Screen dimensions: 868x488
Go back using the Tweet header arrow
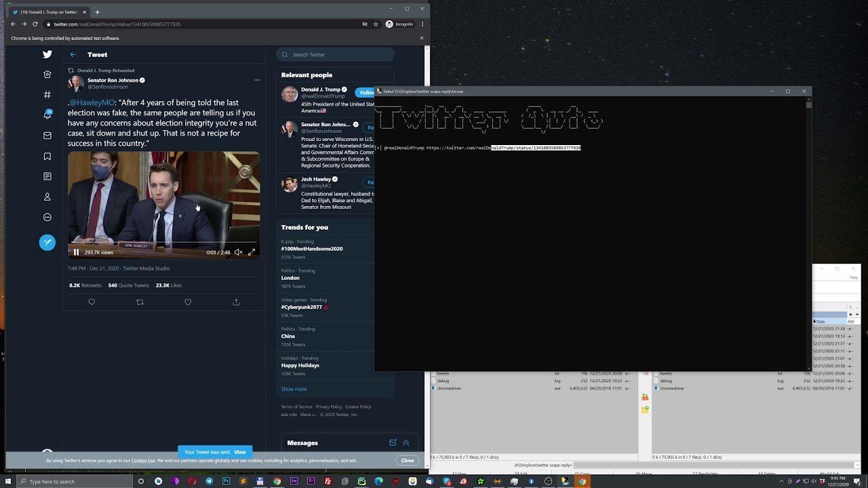[73, 54]
